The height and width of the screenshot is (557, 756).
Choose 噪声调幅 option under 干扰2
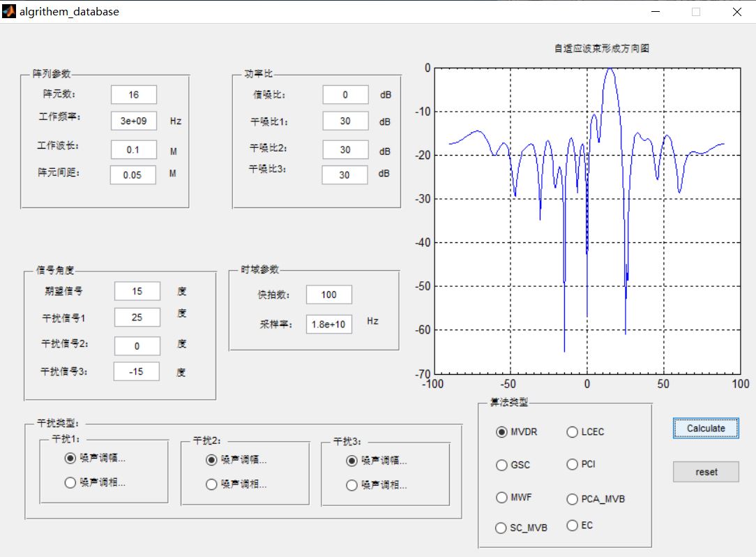click(x=236, y=460)
